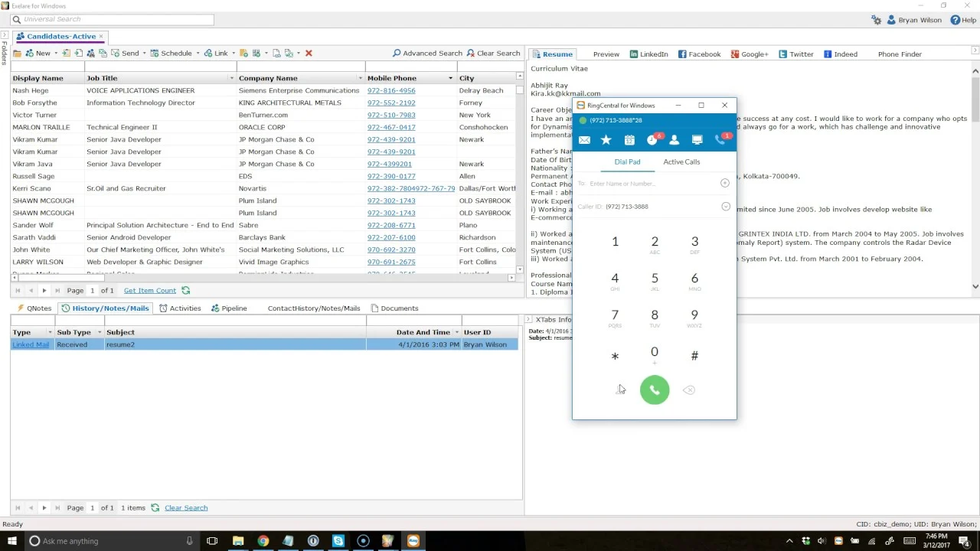Image resolution: width=980 pixels, height=551 pixels.
Task: Click the Linked Mail link
Action: (x=31, y=344)
